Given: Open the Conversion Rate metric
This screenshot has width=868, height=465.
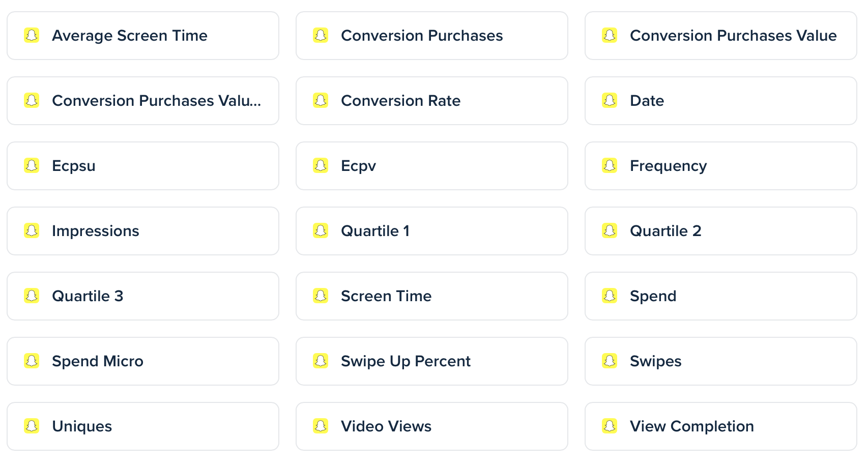Looking at the screenshot, I should pyautogui.click(x=431, y=101).
